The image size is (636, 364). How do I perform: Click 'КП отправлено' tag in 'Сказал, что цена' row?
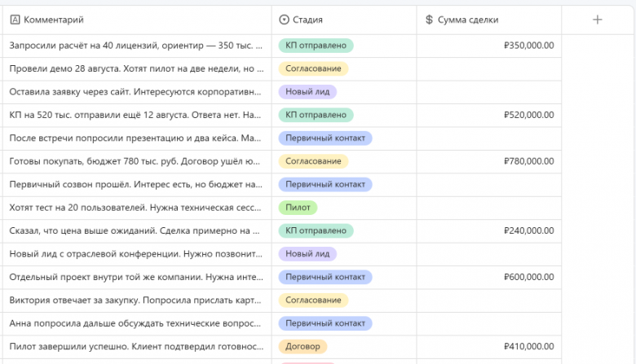point(316,230)
